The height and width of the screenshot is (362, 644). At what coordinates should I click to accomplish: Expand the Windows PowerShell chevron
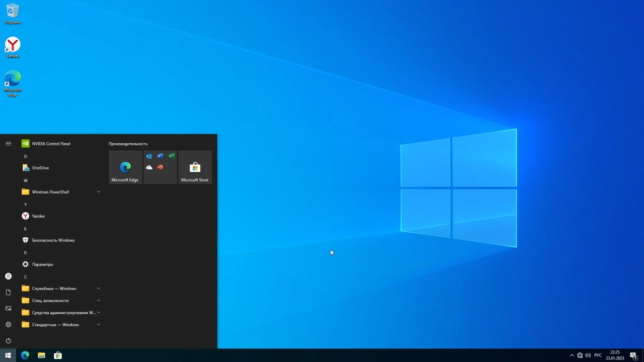[x=99, y=192]
